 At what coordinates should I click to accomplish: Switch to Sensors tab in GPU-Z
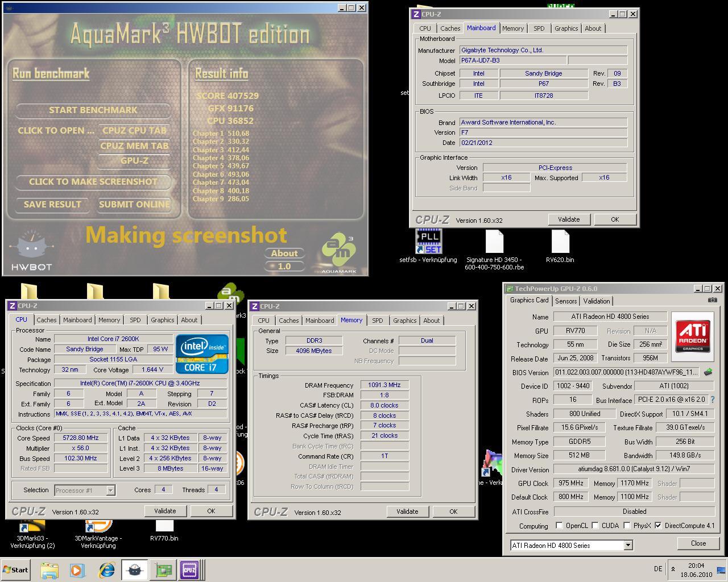pyautogui.click(x=566, y=301)
